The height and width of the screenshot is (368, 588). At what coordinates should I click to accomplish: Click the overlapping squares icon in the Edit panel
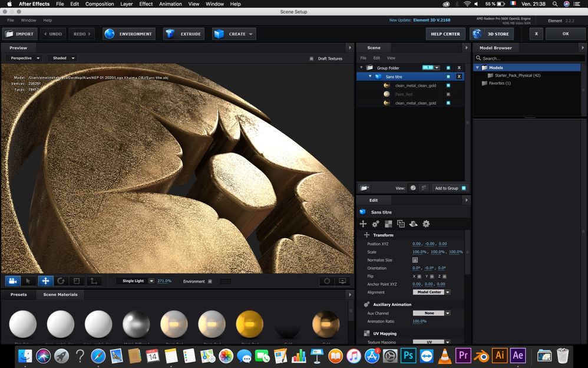click(401, 224)
